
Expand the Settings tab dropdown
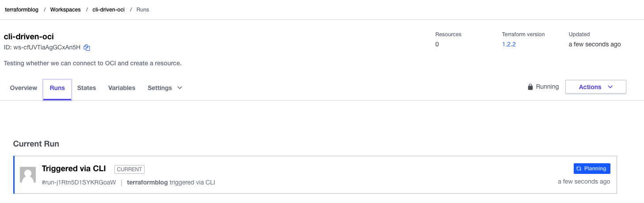point(180,88)
